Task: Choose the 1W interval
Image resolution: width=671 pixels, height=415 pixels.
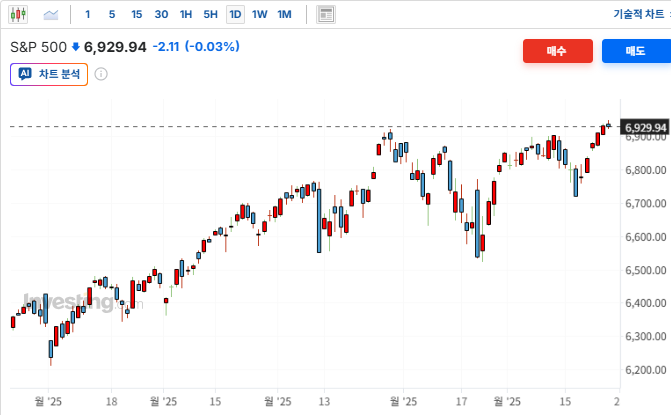Action: pos(259,15)
